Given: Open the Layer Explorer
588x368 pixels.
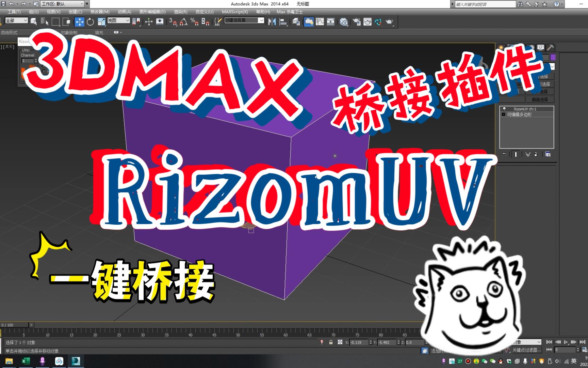Looking at the screenshot, I should (296, 21).
